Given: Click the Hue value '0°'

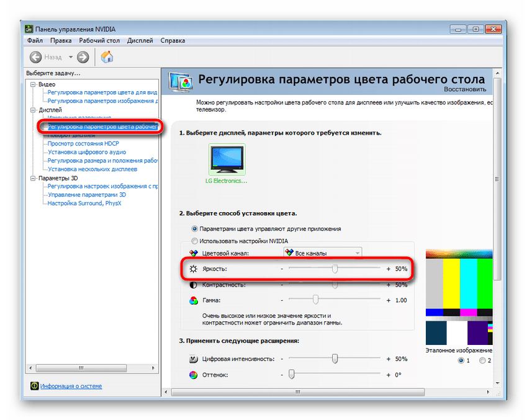Looking at the screenshot, I should pyautogui.click(x=398, y=375).
